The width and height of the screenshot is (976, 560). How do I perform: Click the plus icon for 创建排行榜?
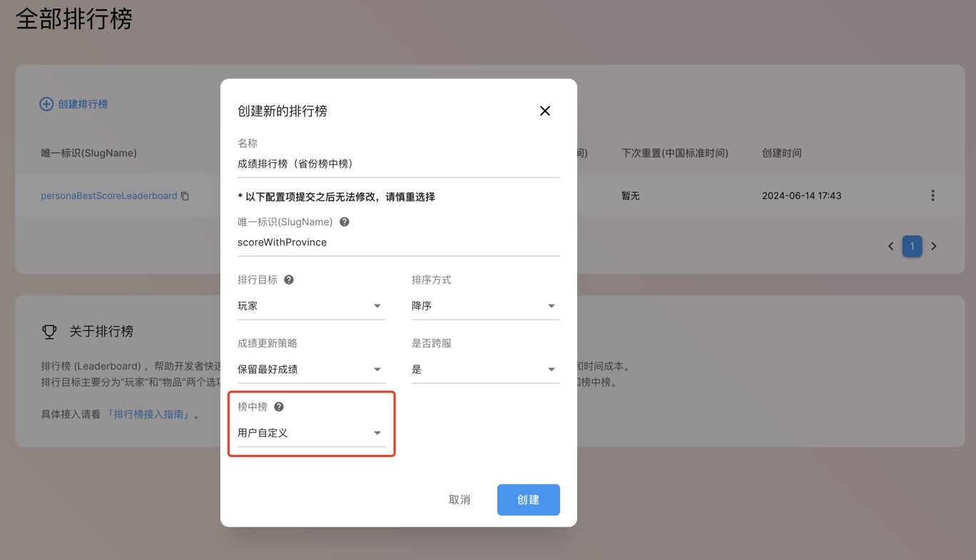click(x=46, y=104)
